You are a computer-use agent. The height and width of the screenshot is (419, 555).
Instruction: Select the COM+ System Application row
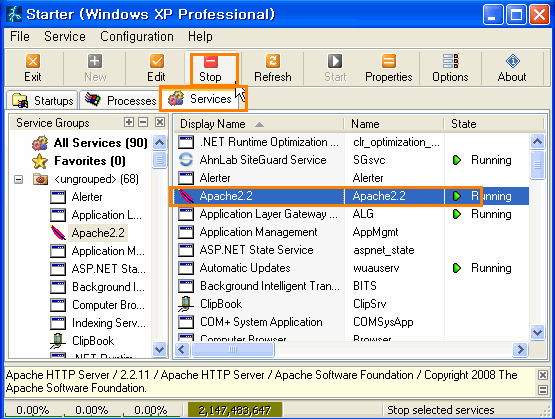pyautogui.click(x=352, y=322)
